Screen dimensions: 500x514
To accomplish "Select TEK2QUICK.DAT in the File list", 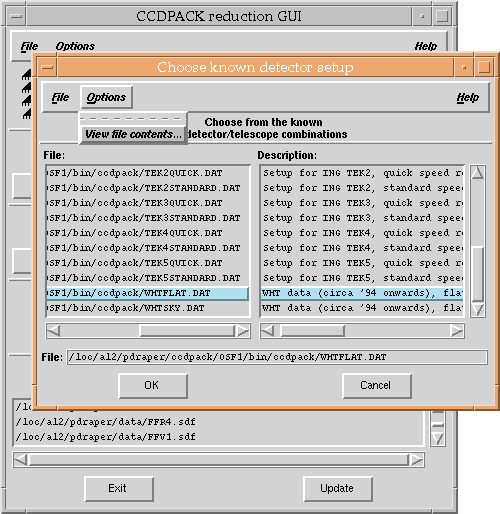I will [x=148, y=173].
